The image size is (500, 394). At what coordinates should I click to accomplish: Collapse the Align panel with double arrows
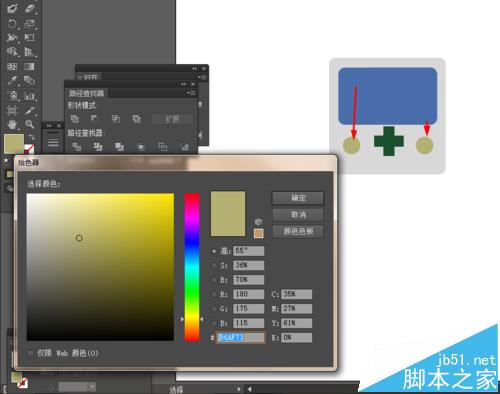[194, 69]
